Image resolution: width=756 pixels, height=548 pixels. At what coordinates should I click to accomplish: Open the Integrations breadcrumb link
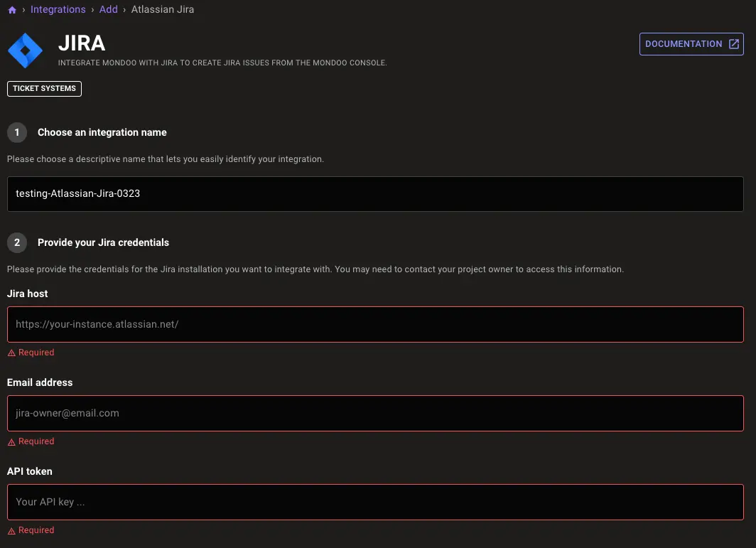58,10
